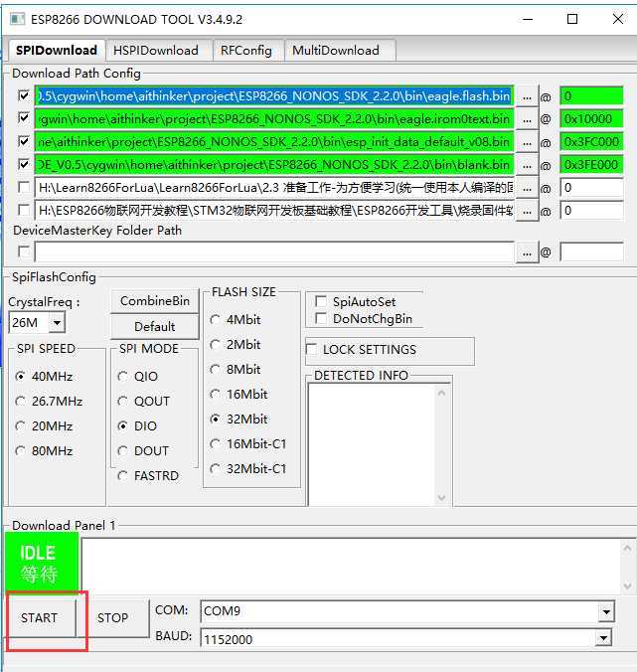Set flash size to 32Mbit-C1
Image resolution: width=637 pixels, height=672 pixels.
215,469
